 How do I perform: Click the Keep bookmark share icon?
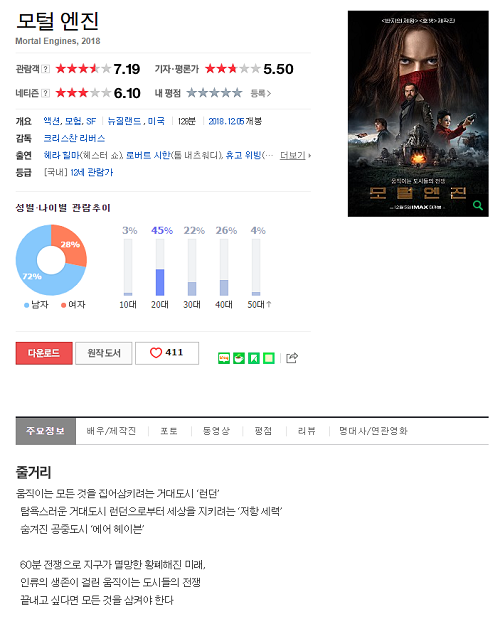(x=254, y=358)
